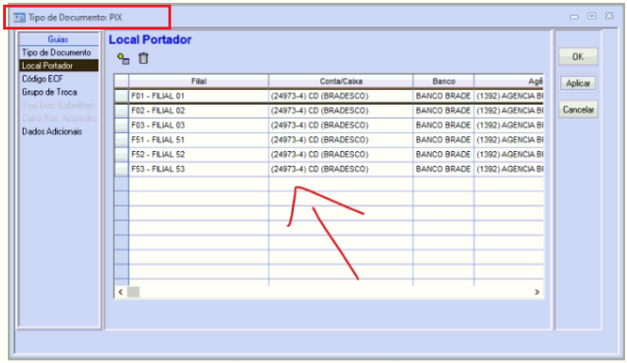Click the horizontal scrollbar right arrow
The height and width of the screenshot is (363, 627).
click(537, 292)
